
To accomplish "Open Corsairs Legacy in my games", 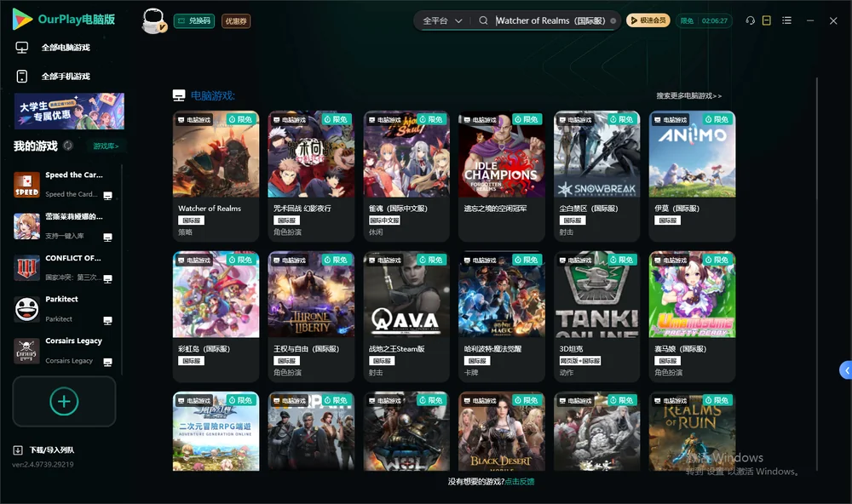I will click(62, 351).
